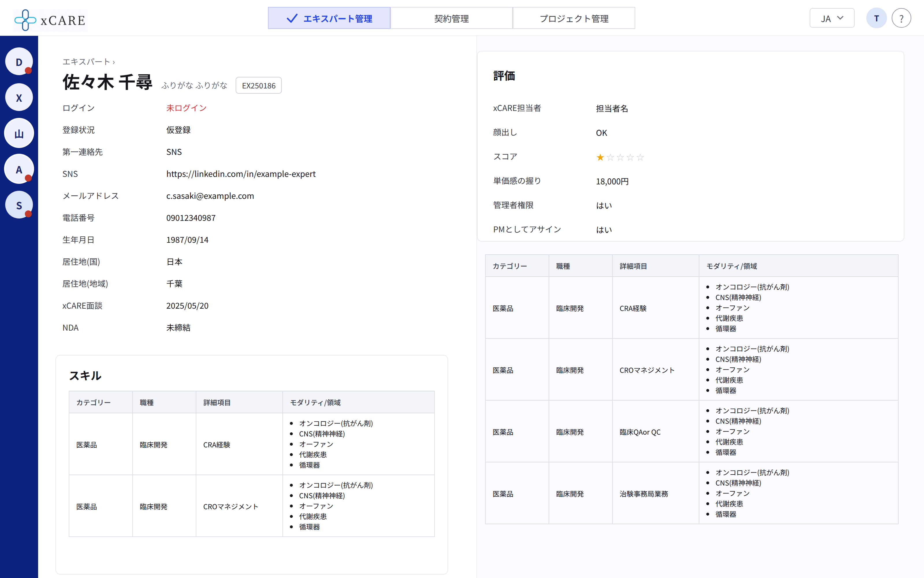Click the 佐々木 千尋 name heading
Screen dimensions: 924x578
(107, 83)
